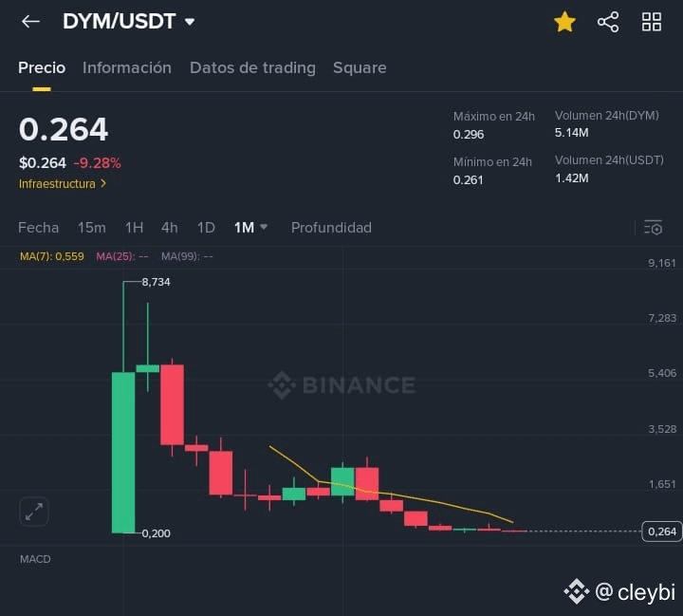
Task: Click the tallest green candle on chart
Action: coord(123,452)
